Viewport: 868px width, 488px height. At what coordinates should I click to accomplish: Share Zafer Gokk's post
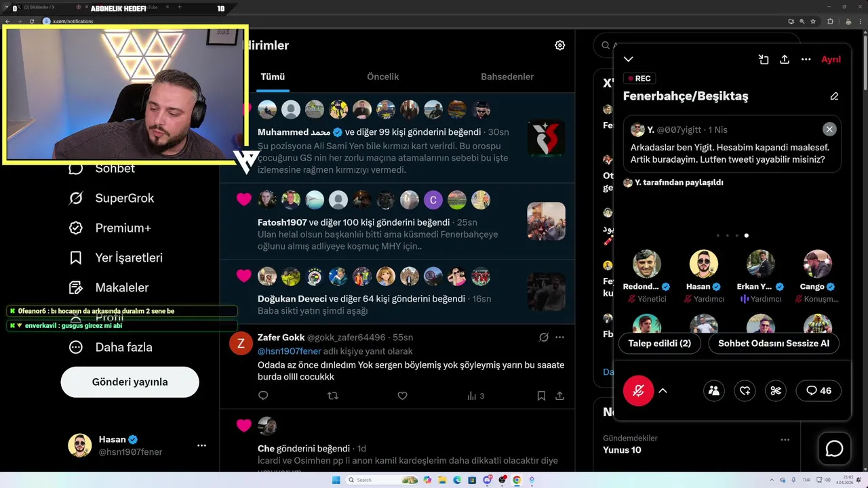pyautogui.click(x=559, y=396)
